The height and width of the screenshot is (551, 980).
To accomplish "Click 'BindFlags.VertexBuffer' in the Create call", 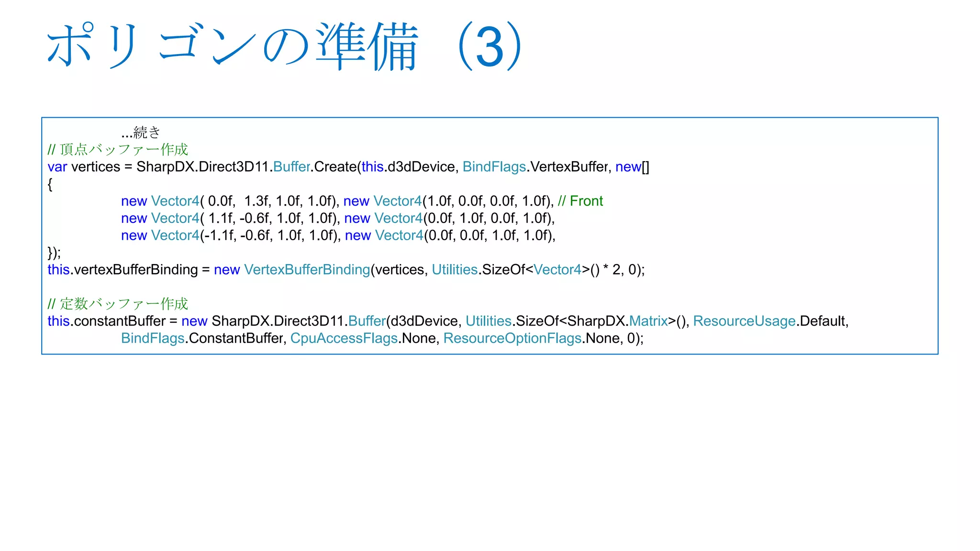I will pyautogui.click(x=535, y=166).
